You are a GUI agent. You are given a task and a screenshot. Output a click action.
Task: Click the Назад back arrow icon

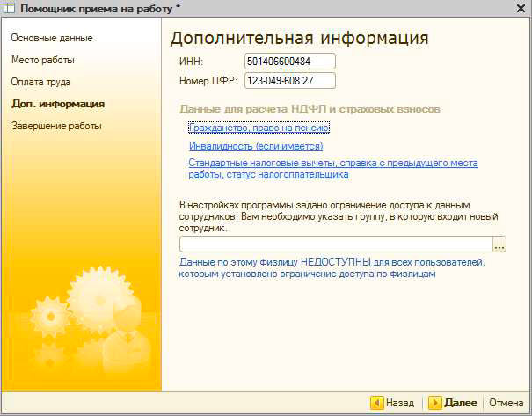point(377,403)
